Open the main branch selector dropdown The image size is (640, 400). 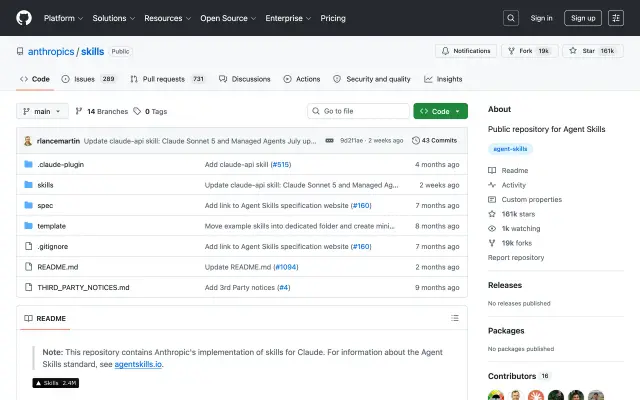[x=42, y=111]
